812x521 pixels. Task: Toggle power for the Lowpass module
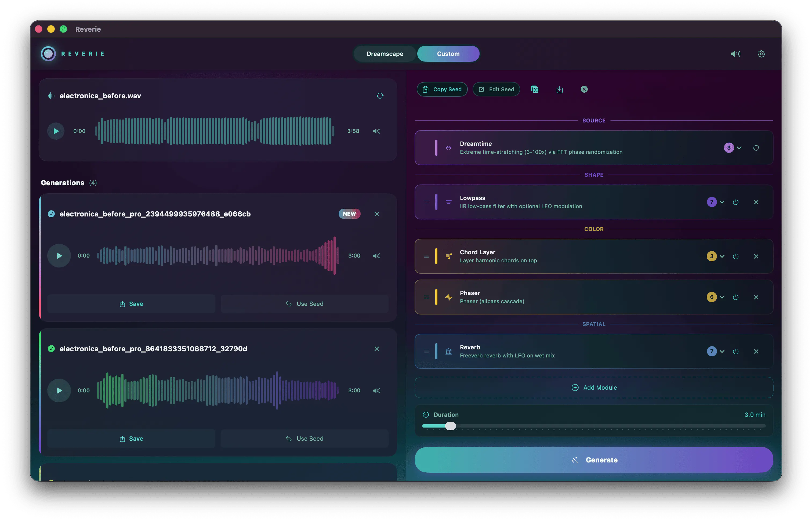tap(735, 202)
